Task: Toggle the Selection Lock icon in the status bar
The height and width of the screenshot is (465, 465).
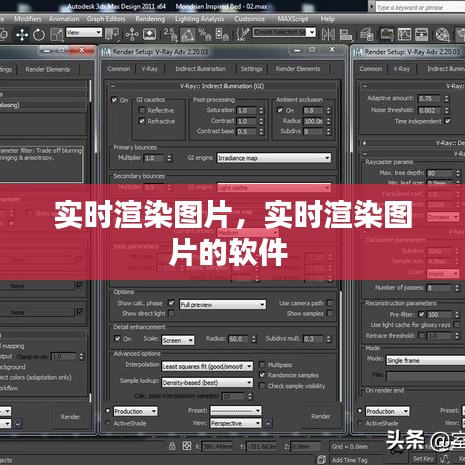Action: click(x=172, y=446)
